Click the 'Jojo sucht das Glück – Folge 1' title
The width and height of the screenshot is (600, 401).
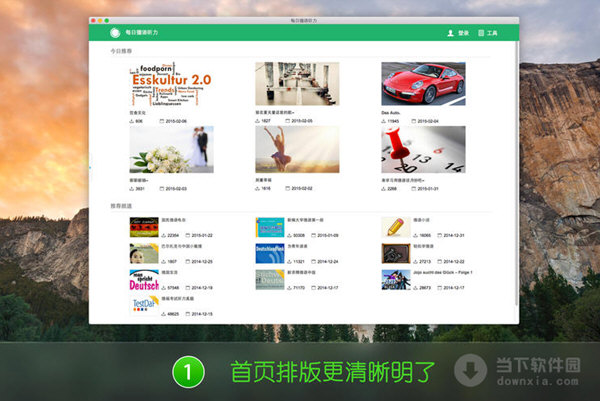pos(443,272)
